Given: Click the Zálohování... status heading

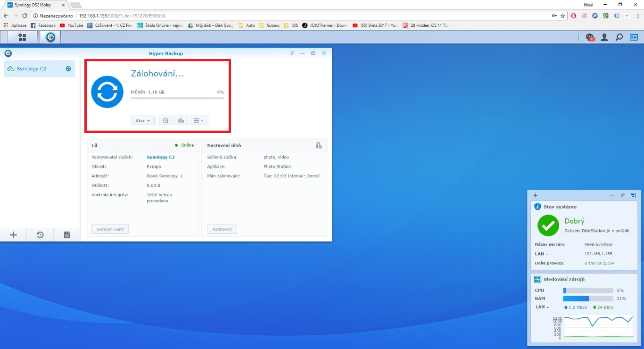Looking at the screenshot, I should (x=157, y=74).
